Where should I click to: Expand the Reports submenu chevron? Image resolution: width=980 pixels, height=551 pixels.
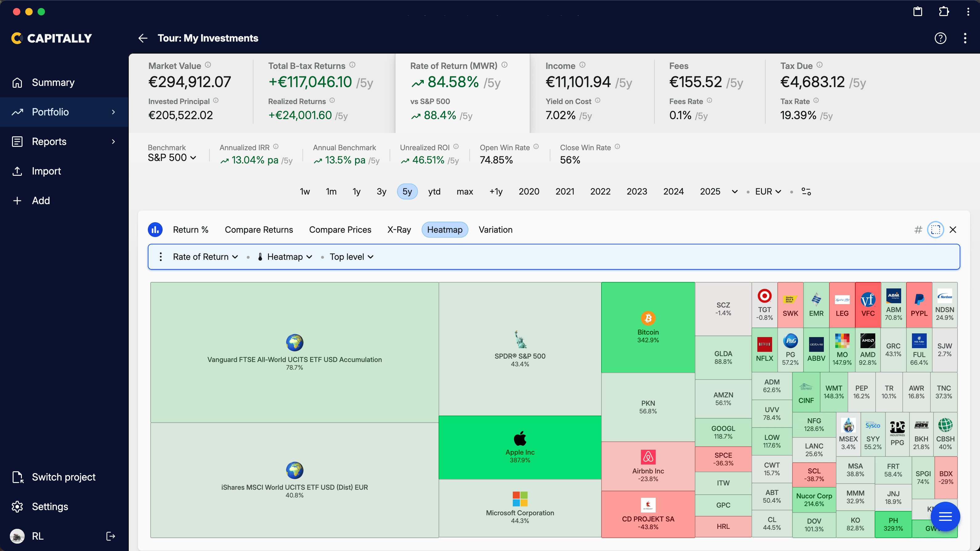point(113,142)
